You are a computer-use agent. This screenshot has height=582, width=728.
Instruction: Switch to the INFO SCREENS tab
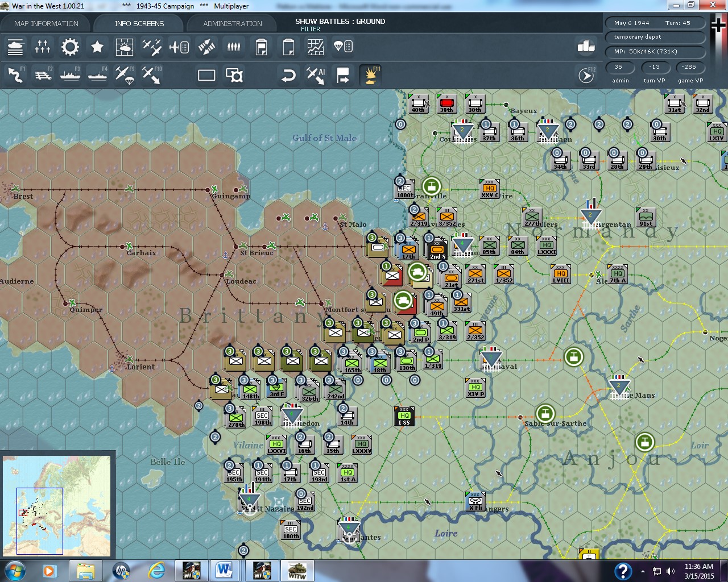tap(139, 23)
